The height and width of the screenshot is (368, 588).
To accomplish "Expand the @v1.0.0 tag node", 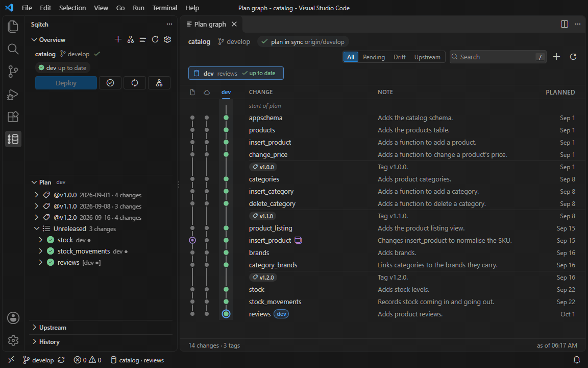I will click(36, 195).
